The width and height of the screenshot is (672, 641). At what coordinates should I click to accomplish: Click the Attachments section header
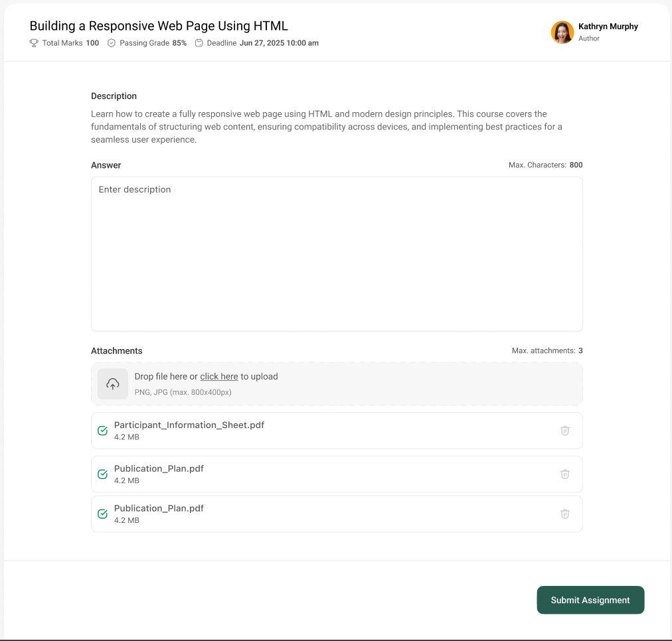[117, 350]
